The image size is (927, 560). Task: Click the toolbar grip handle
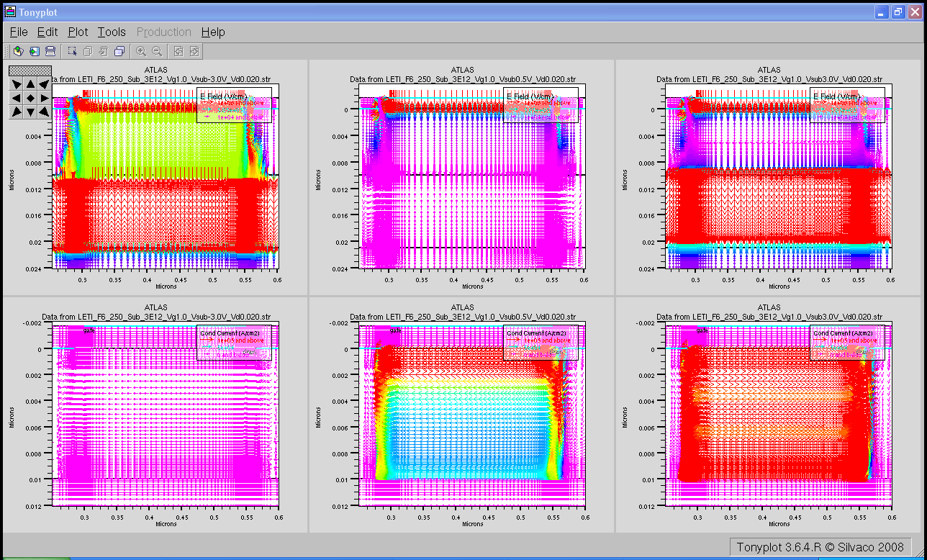point(6,51)
